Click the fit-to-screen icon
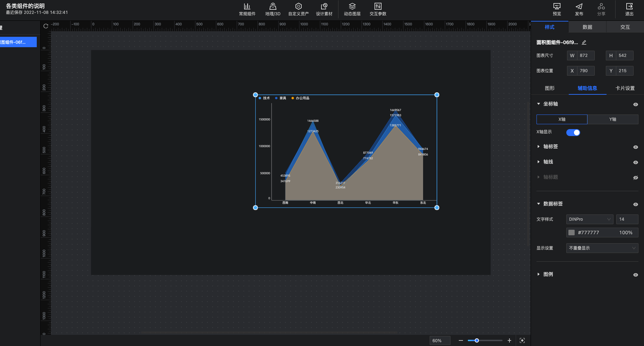Screen dimensions: 644x346 point(522,340)
